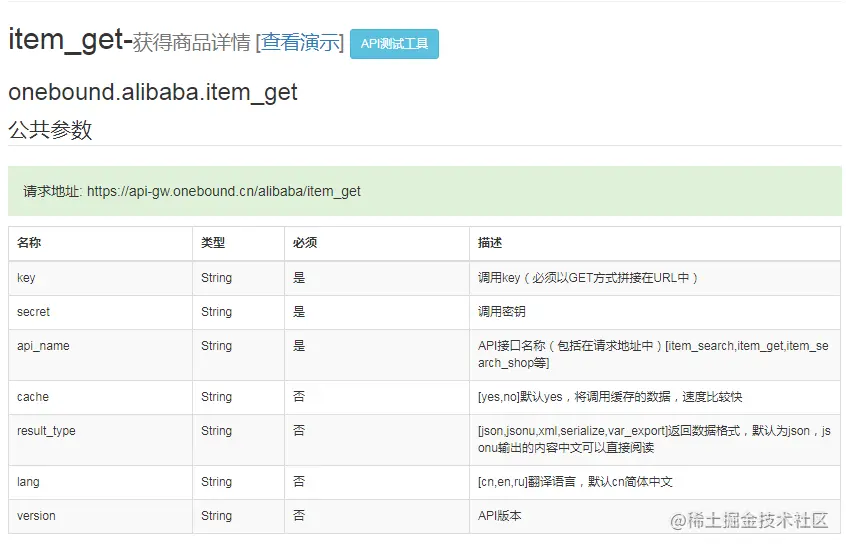Select the description 调用密钥
Viewport: 846px width, 548px height.
[501, 312]
